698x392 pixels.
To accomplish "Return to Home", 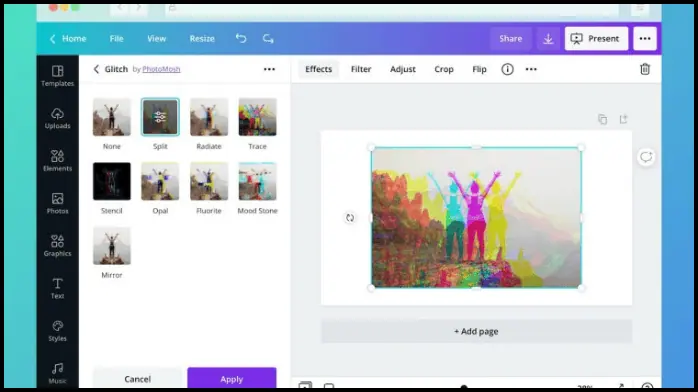I will [x=68, y=39].
